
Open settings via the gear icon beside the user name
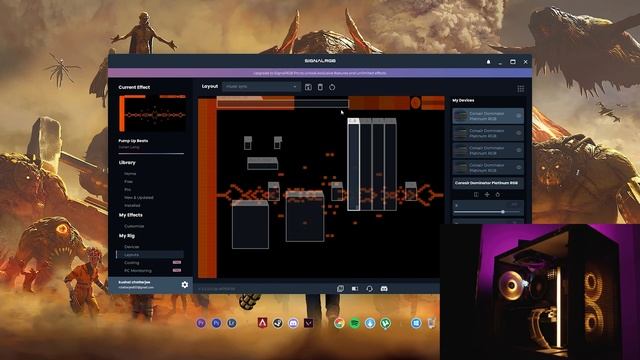point(185,284)
